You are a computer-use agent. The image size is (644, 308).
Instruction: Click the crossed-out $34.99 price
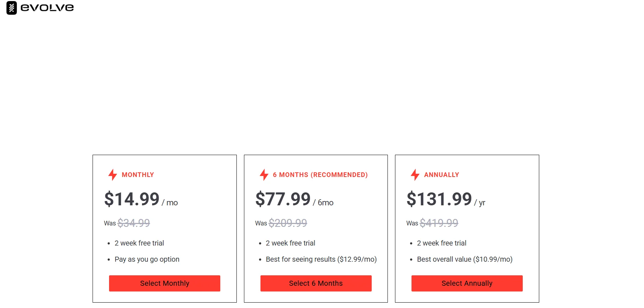coord(134,223)
